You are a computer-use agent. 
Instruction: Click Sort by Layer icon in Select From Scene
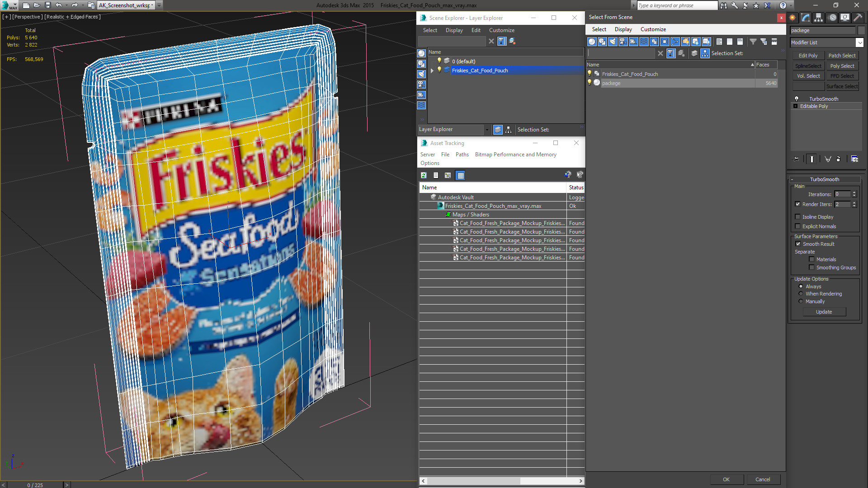694,53
